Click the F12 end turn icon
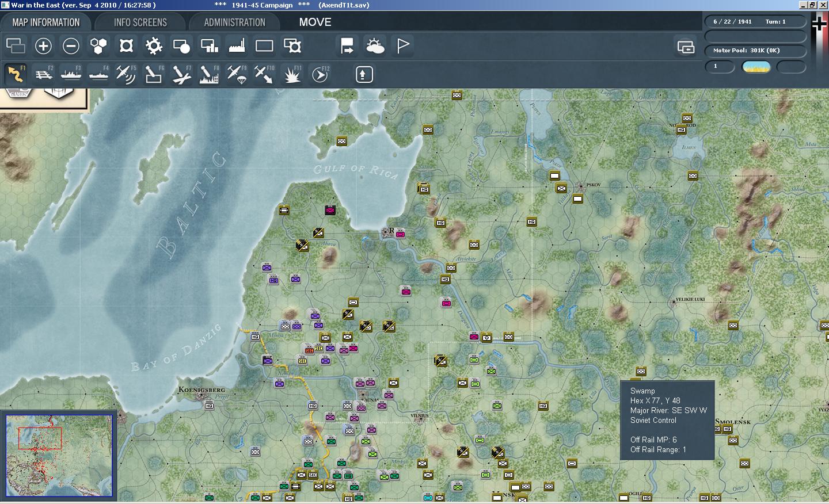 tap(320, 74)
